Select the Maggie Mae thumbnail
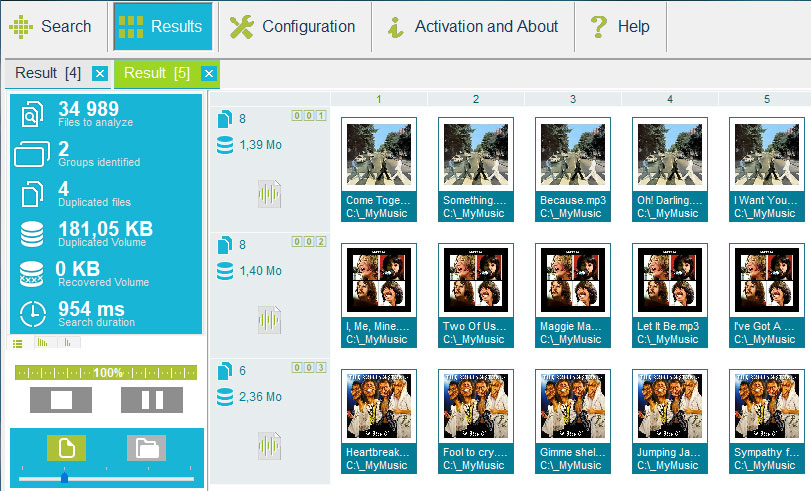The image size is (811, 491). [573, 295]
